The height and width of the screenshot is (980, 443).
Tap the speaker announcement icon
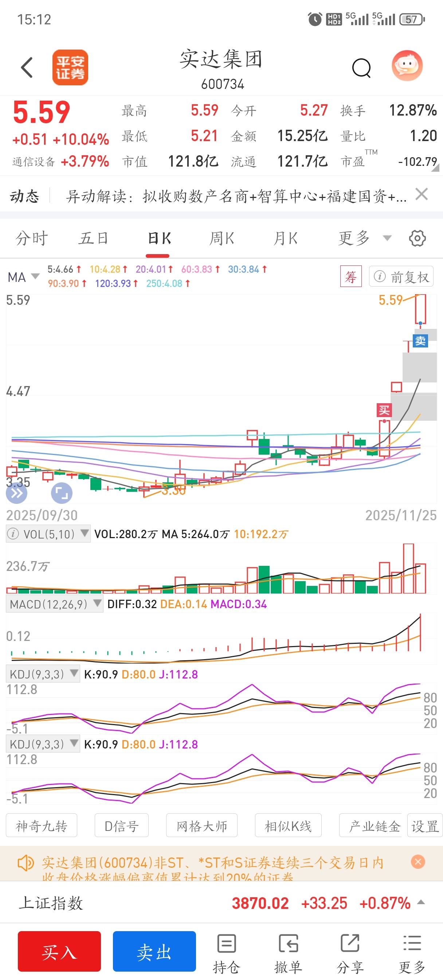click(26, 863)
